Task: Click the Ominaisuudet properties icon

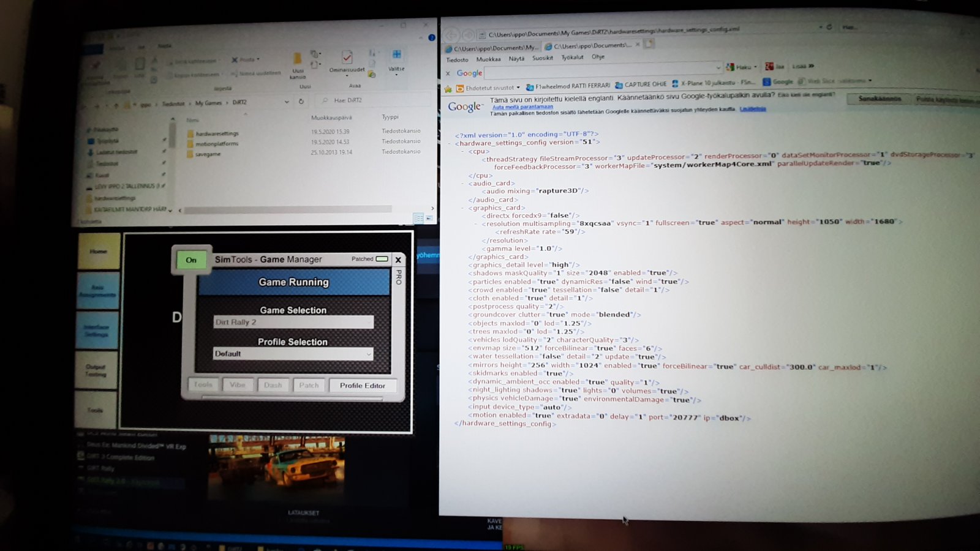Action: pos(347,62)
